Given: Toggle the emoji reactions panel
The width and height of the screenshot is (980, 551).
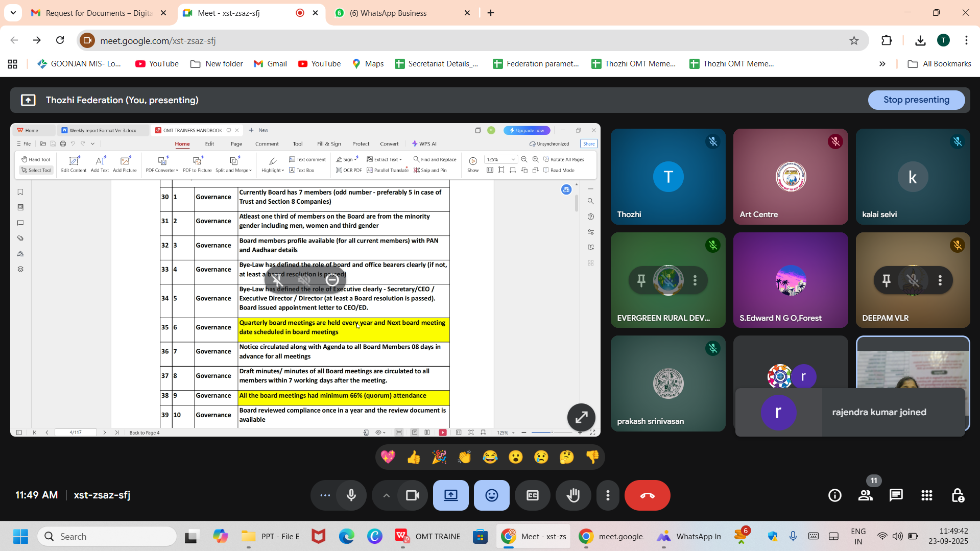Looking at the screenshot, I should click(x=492, y=495).
